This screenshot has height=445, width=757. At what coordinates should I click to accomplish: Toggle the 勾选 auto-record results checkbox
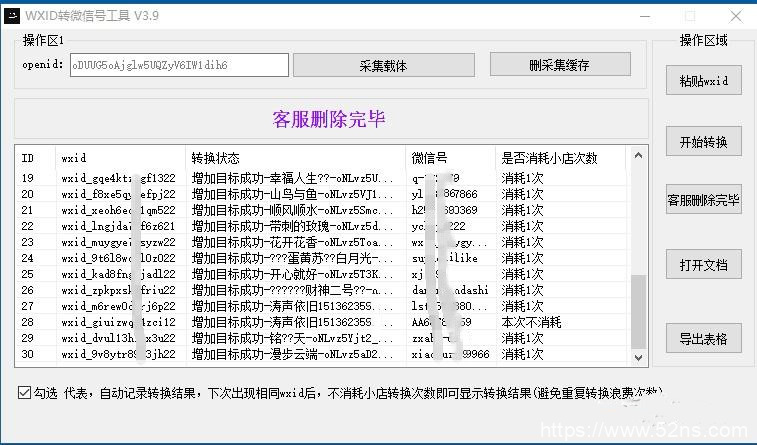click(24, 392)
